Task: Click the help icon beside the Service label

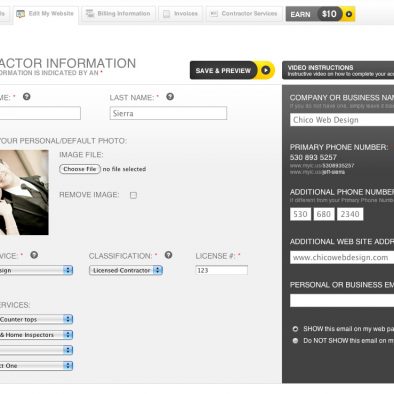Action: point(34,255)
